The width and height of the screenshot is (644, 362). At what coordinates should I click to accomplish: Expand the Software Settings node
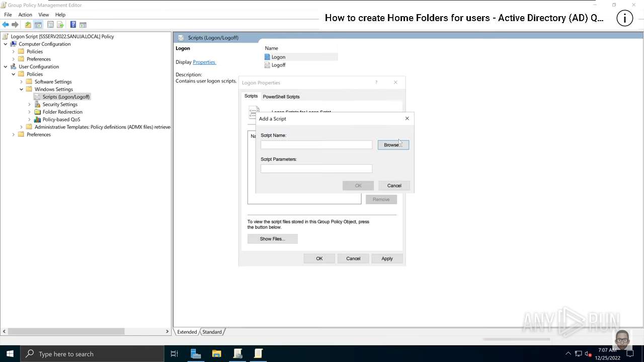point(22,81)
